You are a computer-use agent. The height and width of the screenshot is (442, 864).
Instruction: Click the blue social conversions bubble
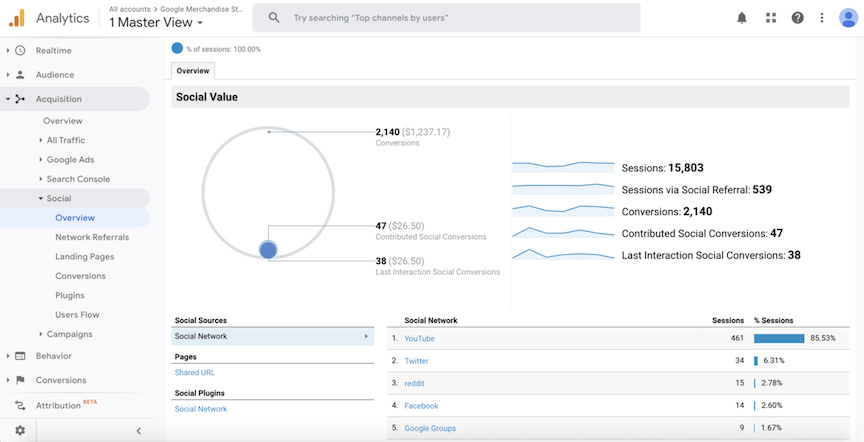pos(268,250)
